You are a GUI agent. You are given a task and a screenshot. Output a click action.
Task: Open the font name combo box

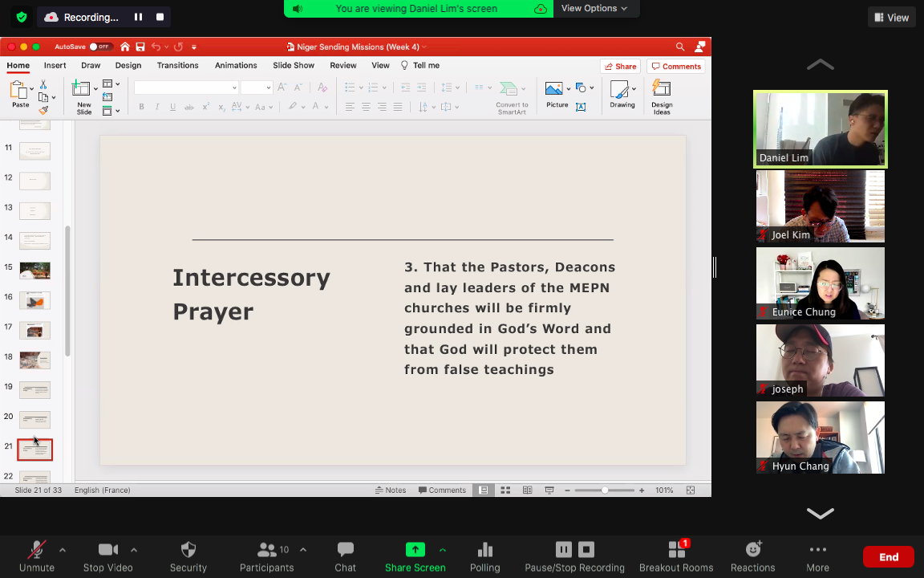186,88
